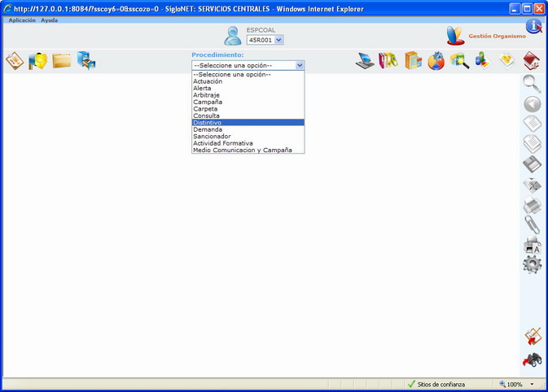Choose Carpeta from the procedure list
This screenshot has height=392, width=548.
[248, 109]
